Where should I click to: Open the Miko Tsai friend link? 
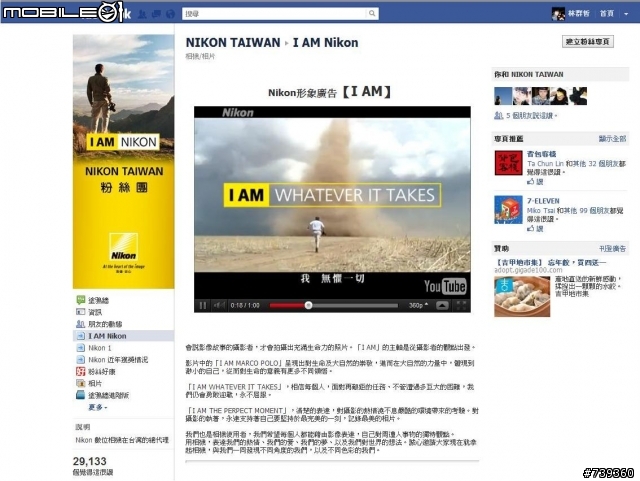(x=541, y=210)
